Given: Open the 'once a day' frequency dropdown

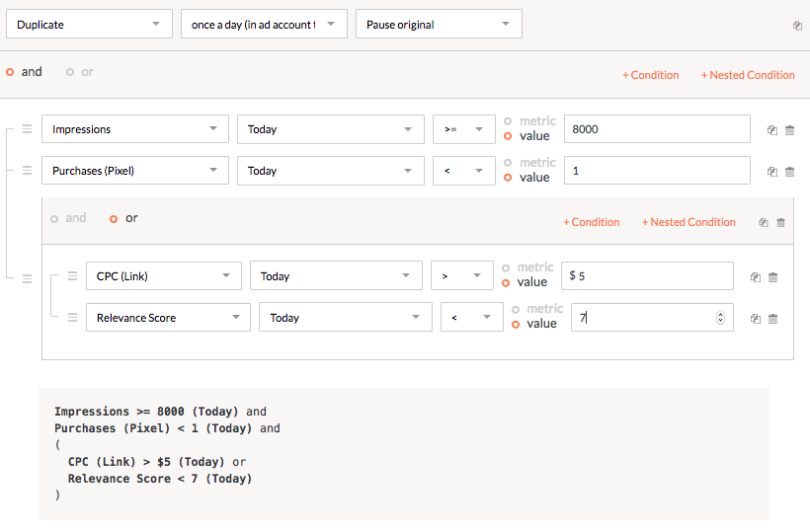Looking at the screenshot, I should pos(264,25).
